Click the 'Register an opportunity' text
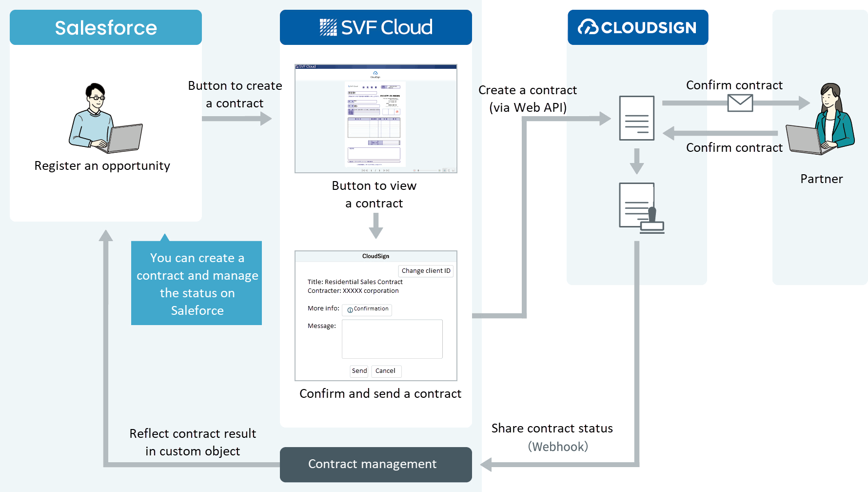Image resolution: width=868 pixels, height=492 pixels. coord(102,166)
